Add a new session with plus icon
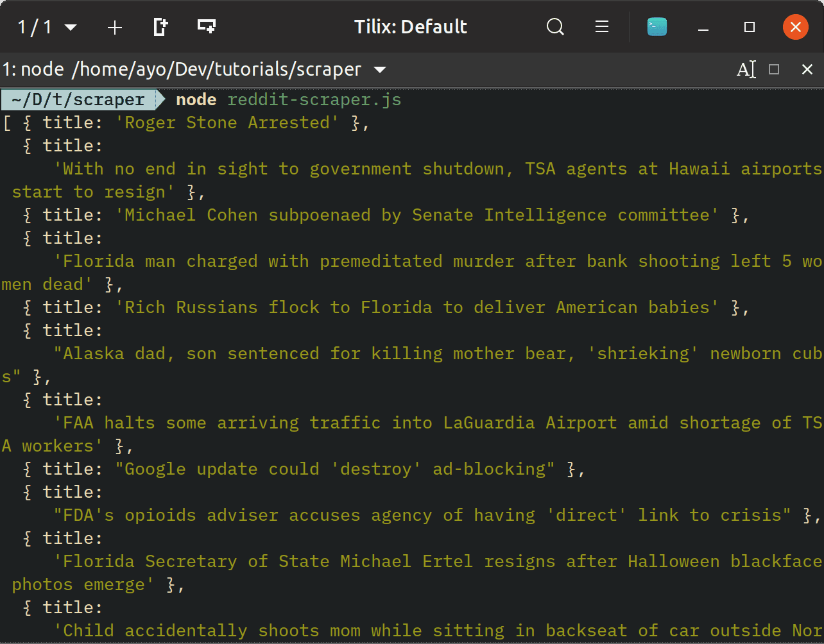The width and height of the screenshot is (824, 644). click(x=115, y=27)
